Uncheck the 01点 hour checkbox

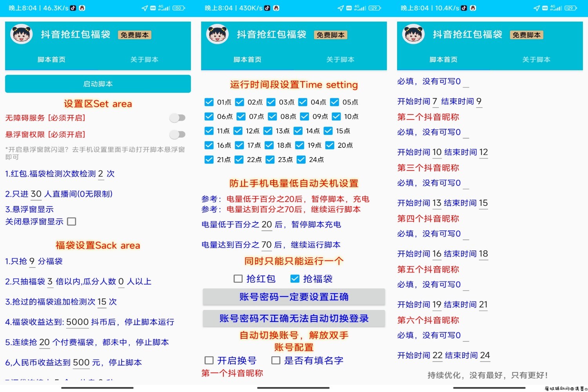[209, 102]
